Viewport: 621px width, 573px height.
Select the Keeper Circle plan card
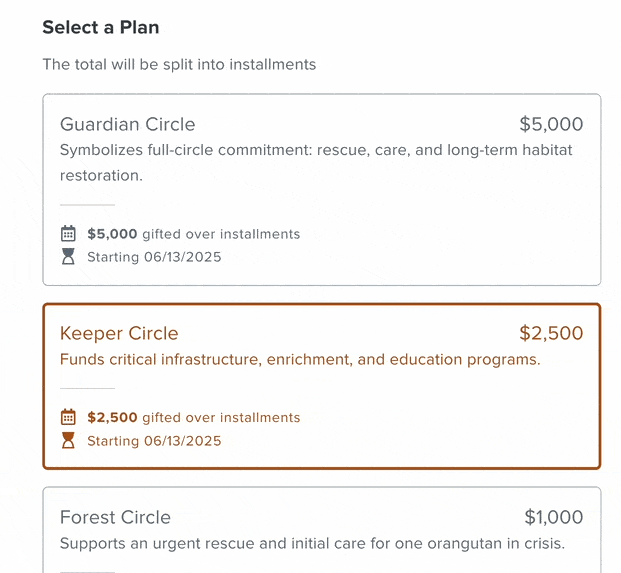click(x=322, y=386)
